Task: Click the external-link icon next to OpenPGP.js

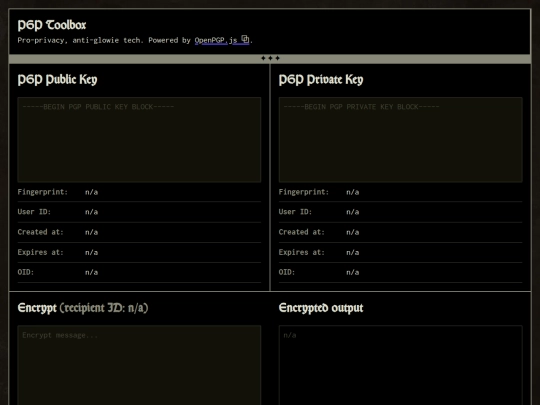Action: pyautogui.click(x=245, y=39)
